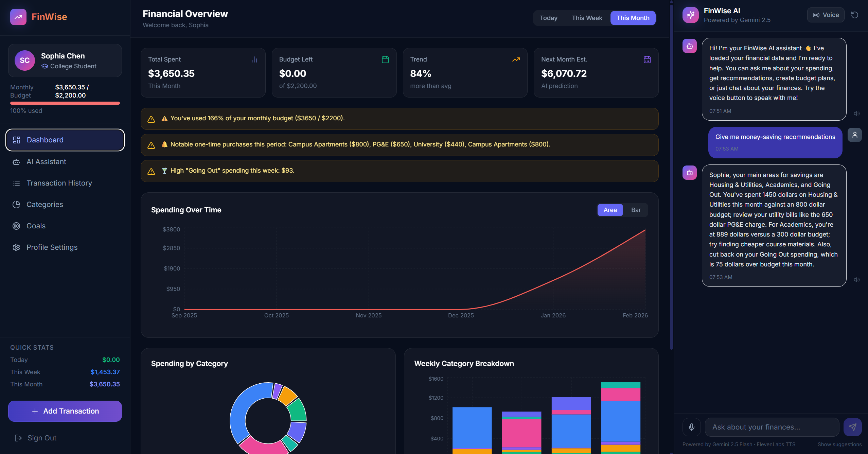This screenshot has width=868, height=454.
Task: Toggle Voice mode in FinWise AI
Action: point(826,15)
